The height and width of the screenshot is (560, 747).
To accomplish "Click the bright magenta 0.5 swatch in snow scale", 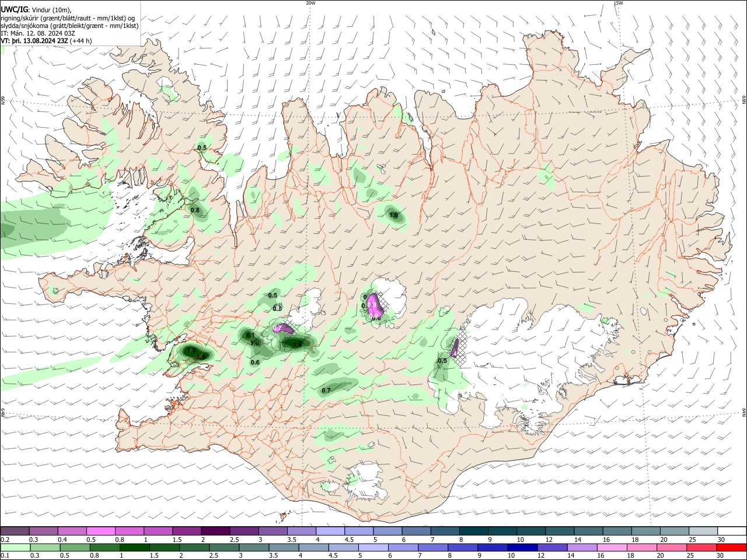I will [101, 531].
